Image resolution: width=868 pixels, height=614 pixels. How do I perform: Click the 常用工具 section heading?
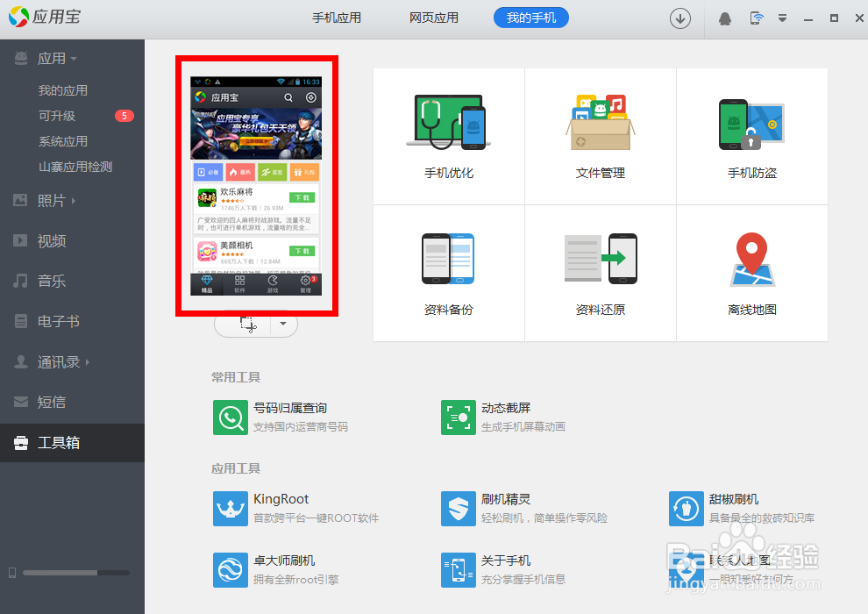pyautogui.click(x=236, y=377)
